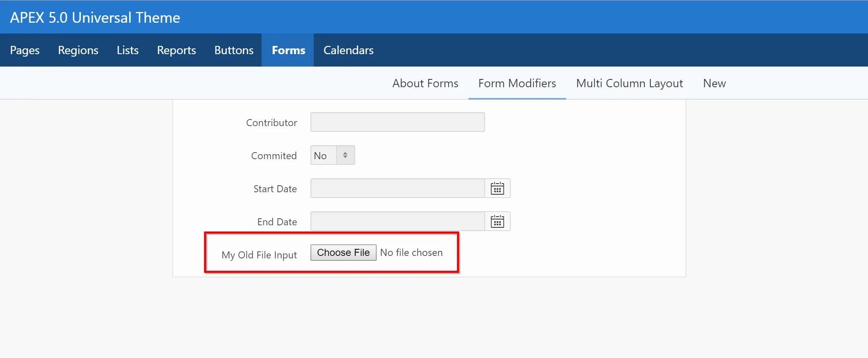This screenshot has height=358, width=868.
Task: Open the Lists navigation tab
Action: 127,50
